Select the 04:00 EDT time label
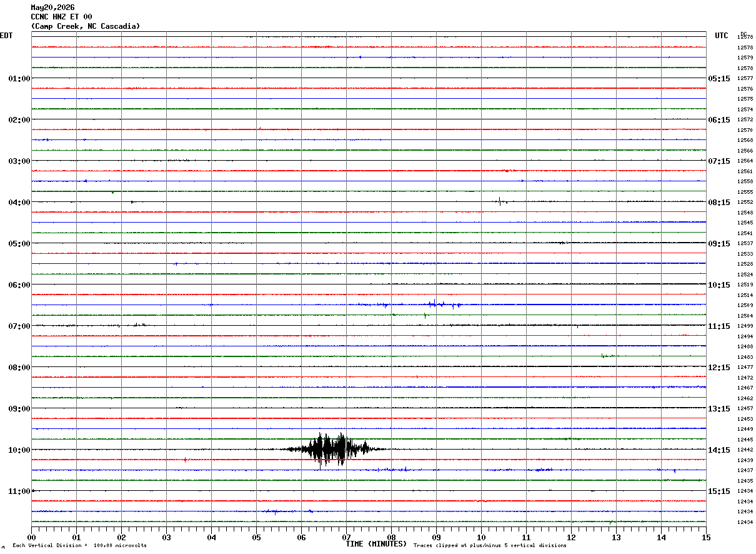 19,203
